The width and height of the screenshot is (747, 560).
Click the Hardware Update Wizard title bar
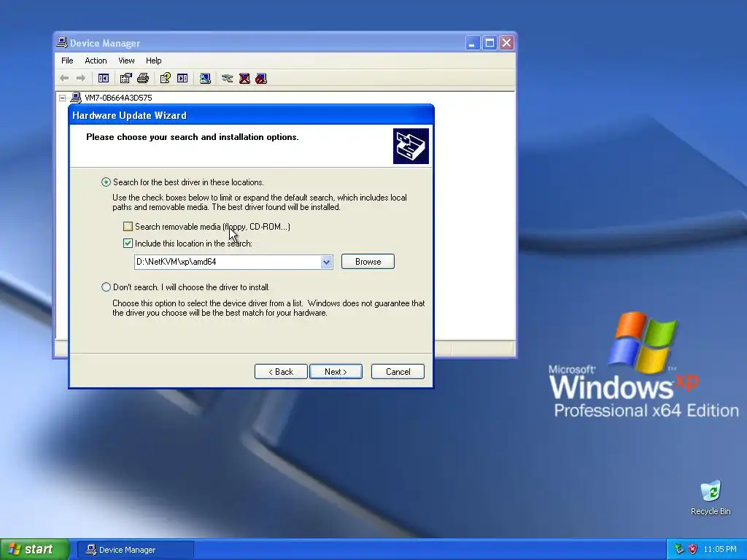click(251, 115)
